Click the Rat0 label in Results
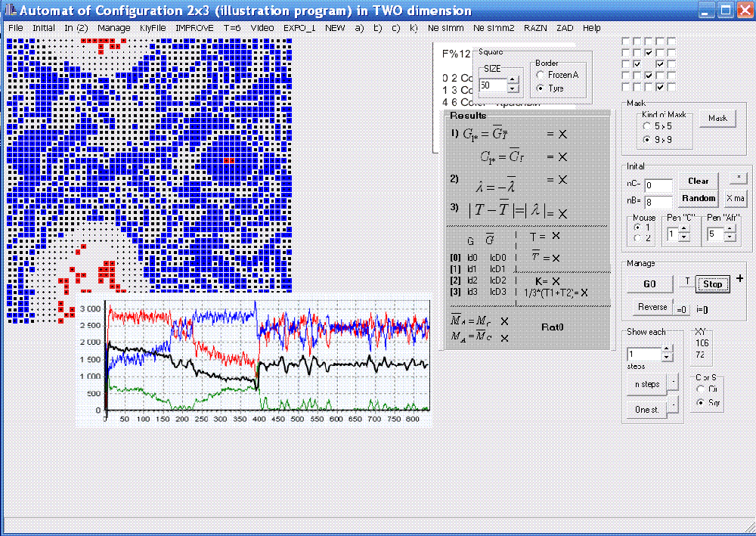 [x=552, y=327]
